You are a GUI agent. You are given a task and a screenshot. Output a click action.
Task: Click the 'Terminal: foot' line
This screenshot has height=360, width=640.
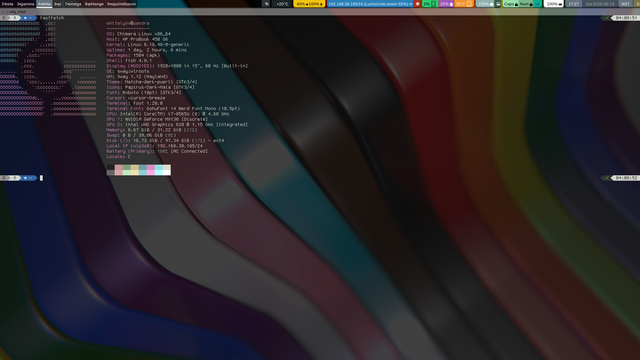pyautogui.click(x=134, y=103)
